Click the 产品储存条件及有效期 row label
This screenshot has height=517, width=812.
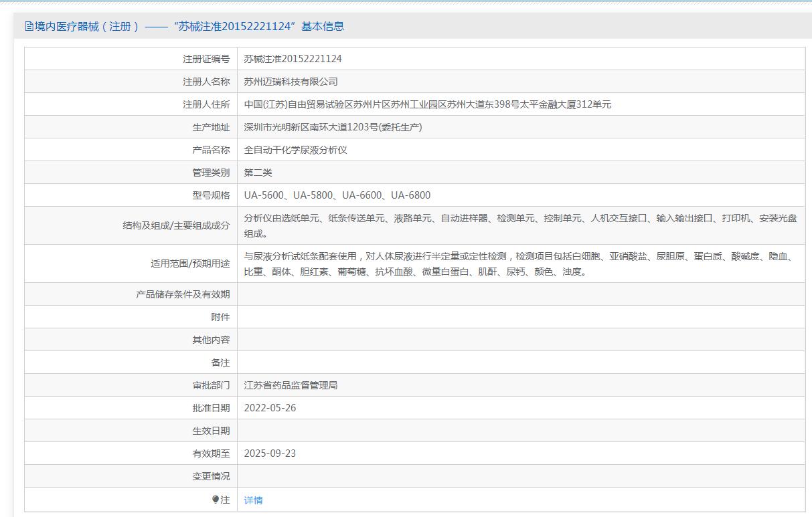click(183, 294)
